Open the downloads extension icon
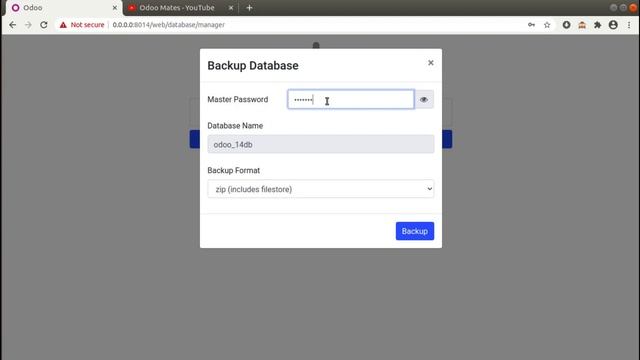640x360 pixels. coord(567,25)
